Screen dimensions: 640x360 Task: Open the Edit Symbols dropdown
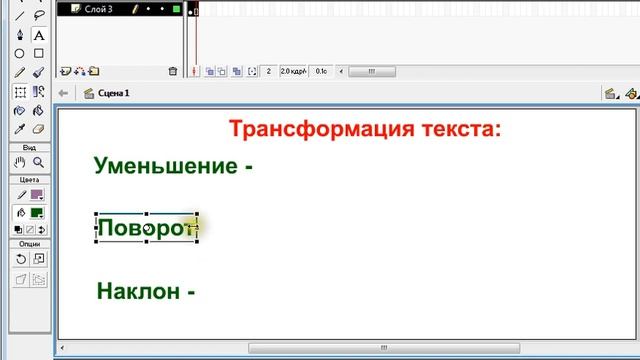coord(631,94)
